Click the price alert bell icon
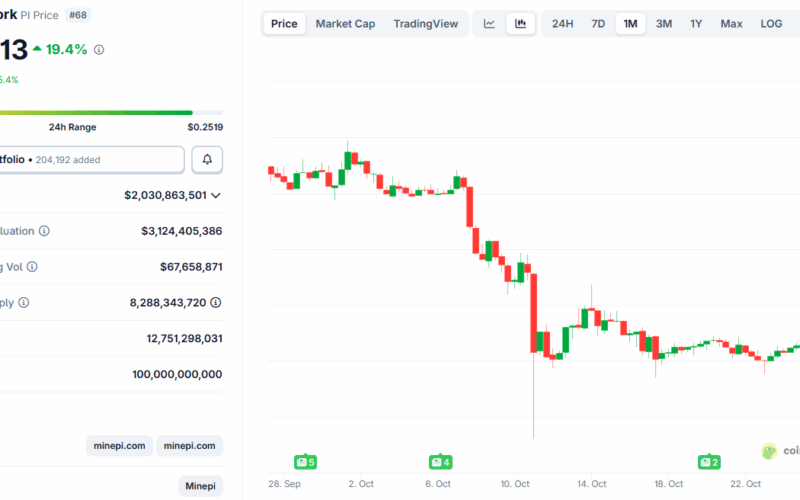Viewport: 800px width, 500px height. [207, 159]
